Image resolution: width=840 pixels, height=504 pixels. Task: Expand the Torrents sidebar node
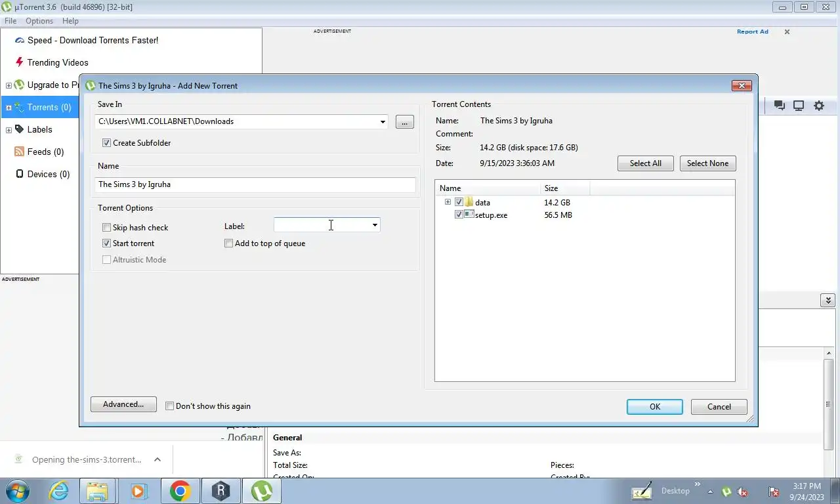click(9, 108)
